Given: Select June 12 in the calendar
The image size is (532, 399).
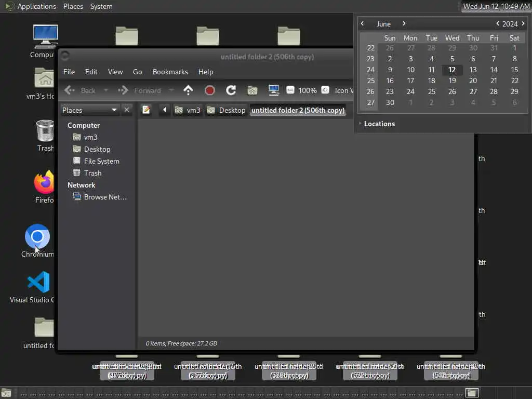Looking at the screenshot, I should (452, 70).
